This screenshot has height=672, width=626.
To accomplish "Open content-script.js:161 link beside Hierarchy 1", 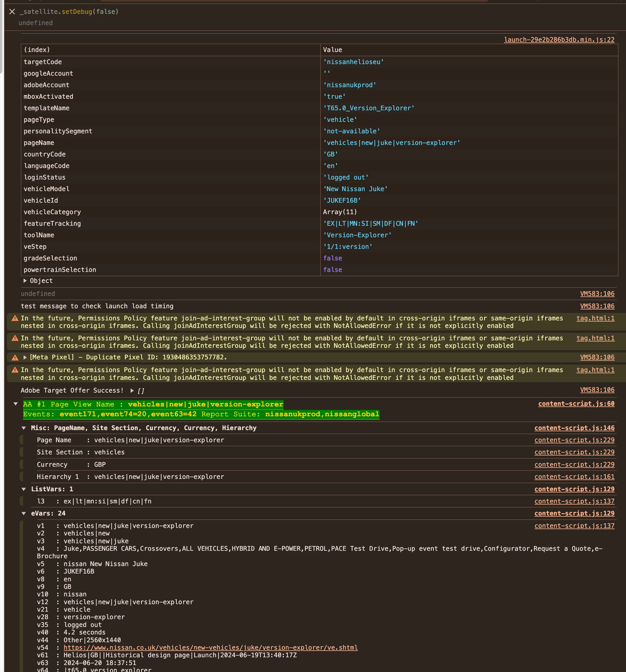I will click(x=574, y=477).
